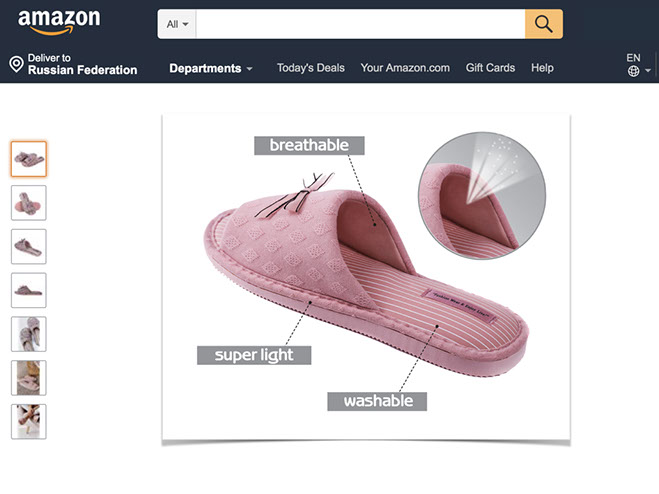This screenshot has height=494, width=659.
Task: Select the fourth side-view slipper thumbnail
Action: click(x=29, y=290)
